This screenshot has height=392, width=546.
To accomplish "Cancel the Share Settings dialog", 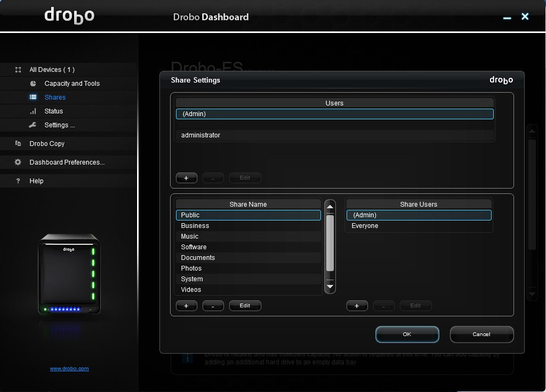I will (x=481, y=334).
